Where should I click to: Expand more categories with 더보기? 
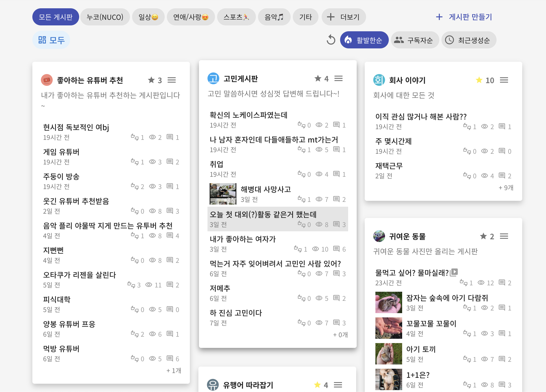pos(344,17)
